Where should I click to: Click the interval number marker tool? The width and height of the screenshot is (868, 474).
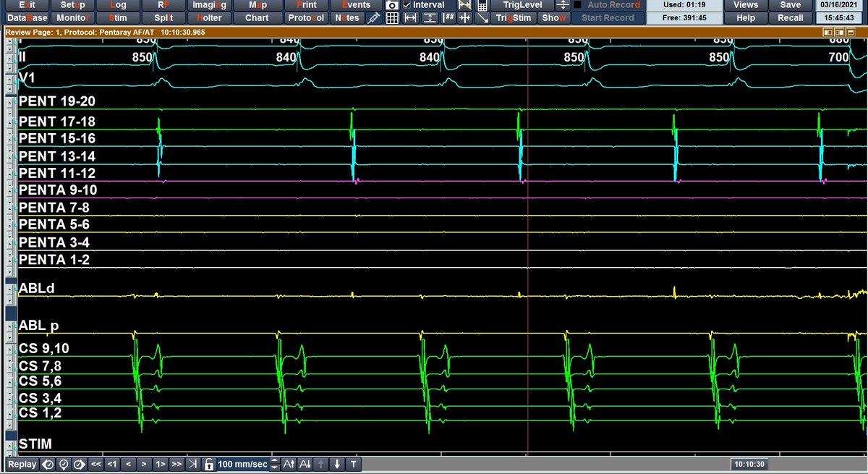[448, 18]
